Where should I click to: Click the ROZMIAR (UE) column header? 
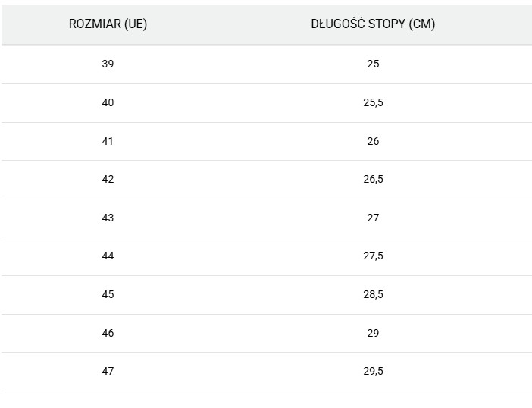108,24
